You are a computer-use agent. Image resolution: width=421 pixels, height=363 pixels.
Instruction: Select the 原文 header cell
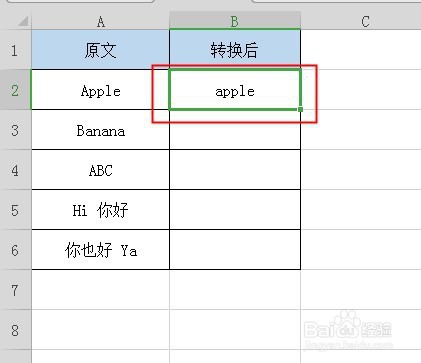(x=100, y=50)
